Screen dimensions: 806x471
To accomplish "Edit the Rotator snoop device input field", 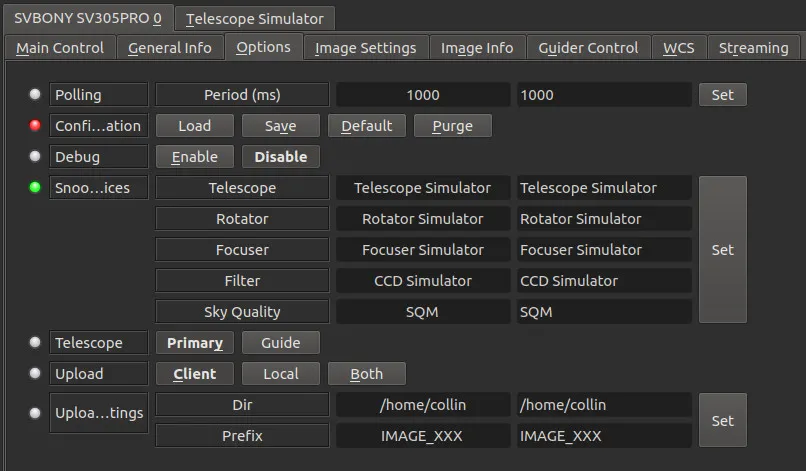I will point(604,219).
